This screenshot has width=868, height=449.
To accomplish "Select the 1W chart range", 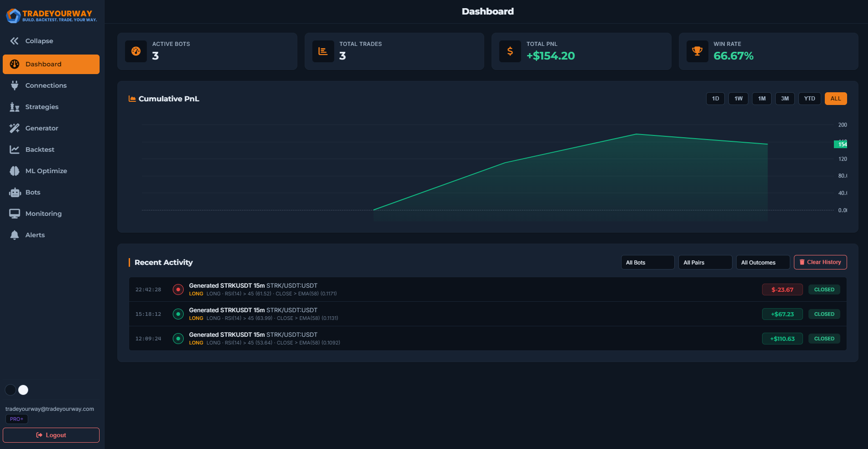I will point(738,99).
